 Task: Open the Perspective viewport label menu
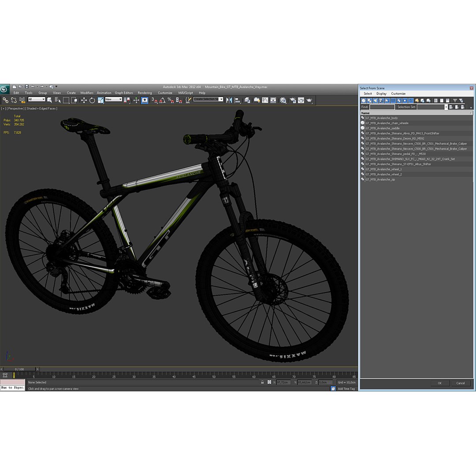(x=15, y=108)
